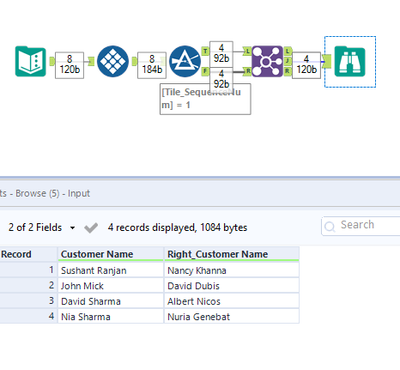Click the Customer Name column header
This screenshot has height=370, width=400.
click(x=110, y=254)
